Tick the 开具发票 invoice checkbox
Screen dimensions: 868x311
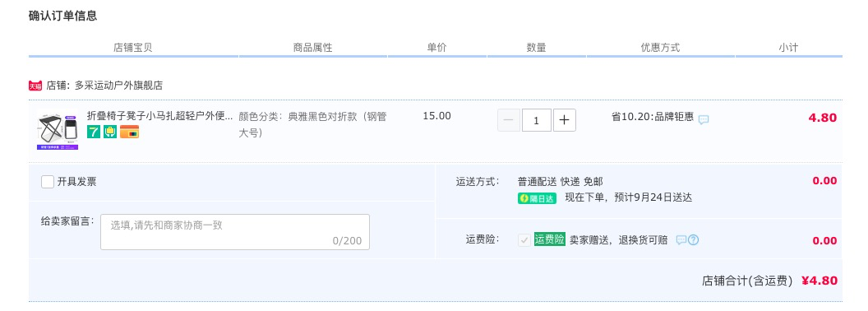tap(48, 182)
